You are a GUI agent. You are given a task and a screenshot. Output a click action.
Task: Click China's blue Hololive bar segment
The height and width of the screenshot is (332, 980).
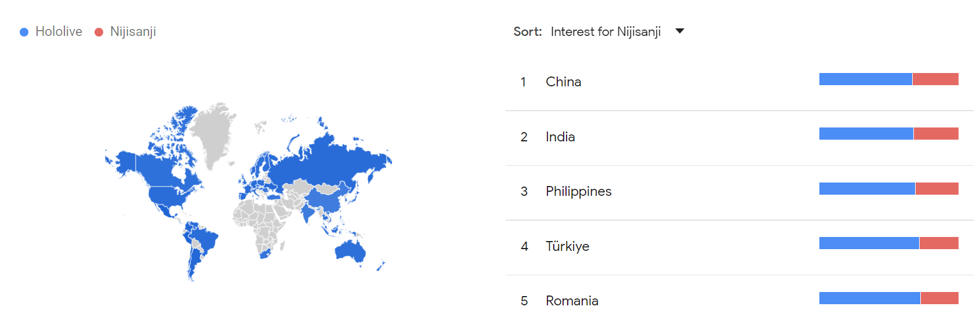click(865, 79)
